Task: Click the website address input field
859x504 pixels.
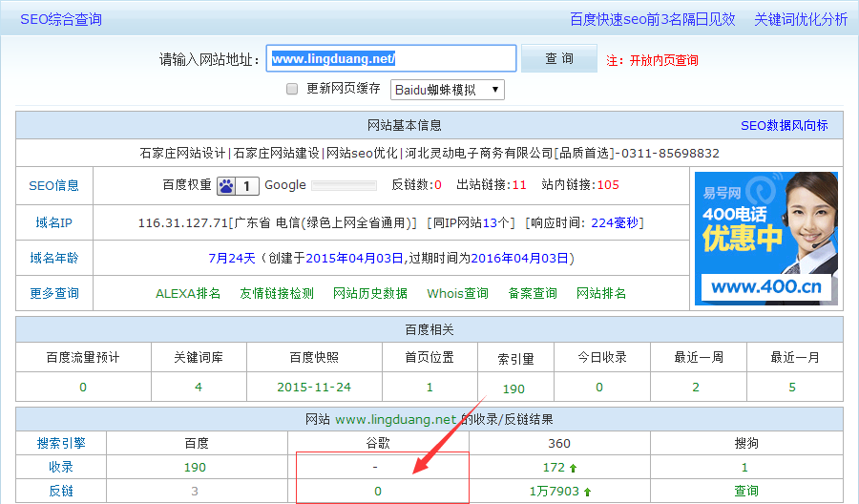Action: point(391,58)
